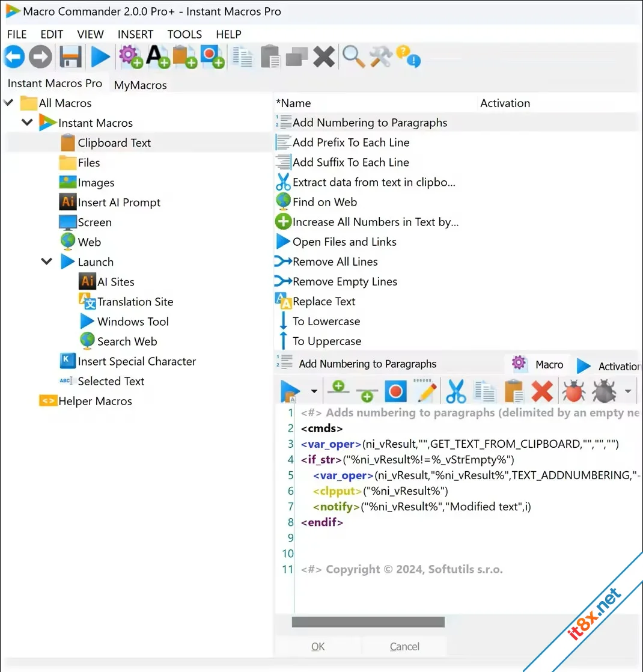Screen dimensions: 643x672
Task: Click the gray bug icon in the editor
Action: point(604,391)
